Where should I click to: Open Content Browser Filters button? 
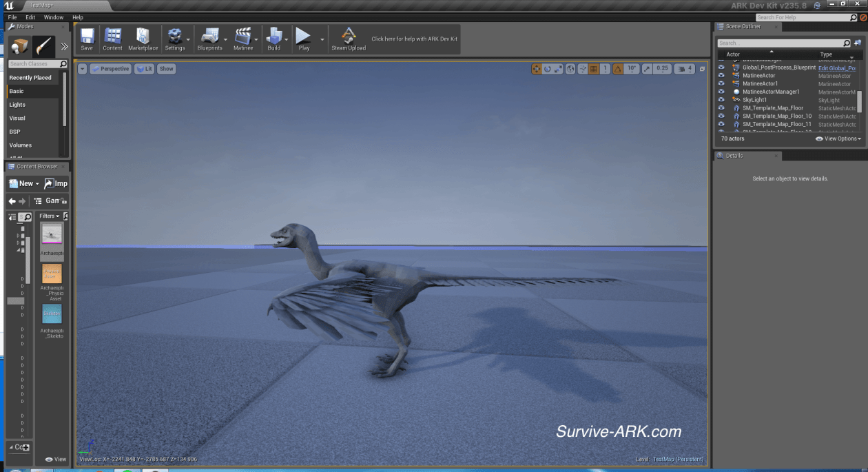[x=49, y=216]
